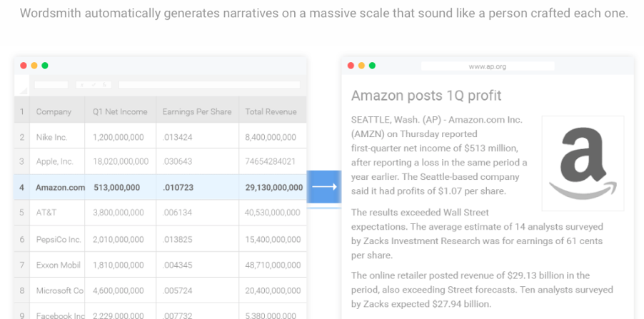Click the 8,400,000,000 total revenue cell

click(273, 136)
